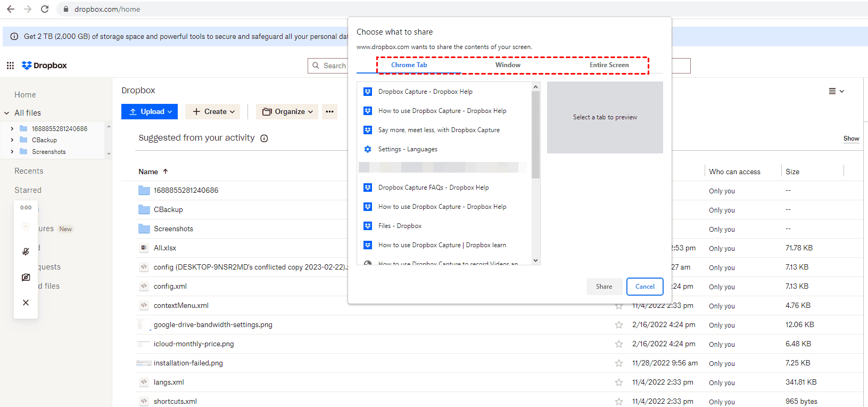
Task: Click the browser forward arrow
Action: coord(28,9)
